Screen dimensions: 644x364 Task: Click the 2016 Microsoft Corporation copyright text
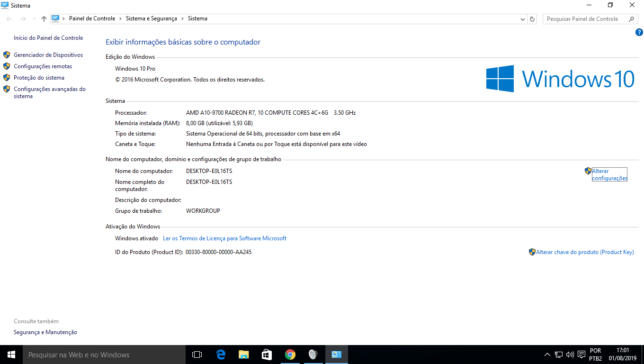190,80
